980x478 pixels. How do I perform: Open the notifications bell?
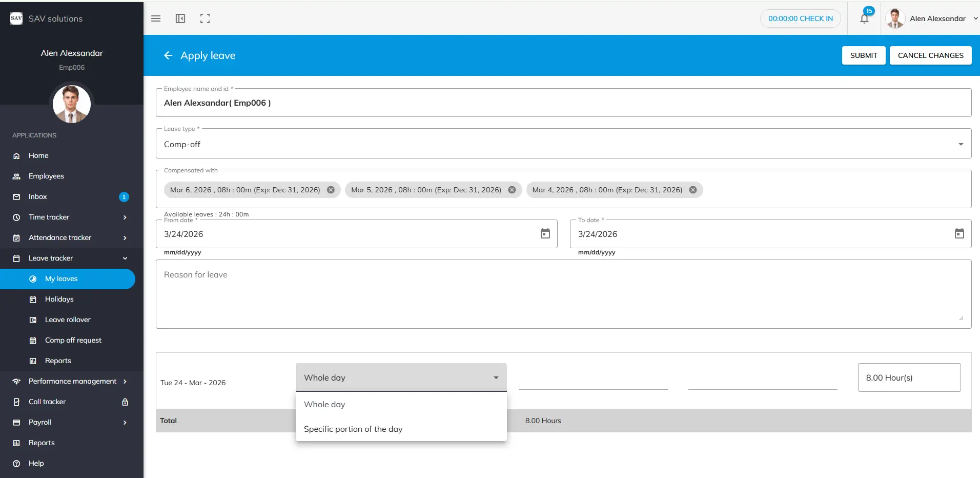tap(864, 18)
